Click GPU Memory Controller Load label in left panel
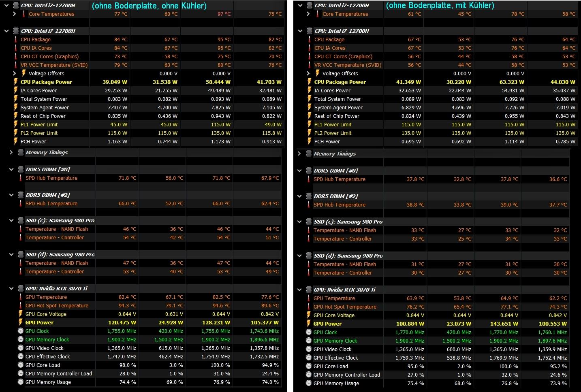Image resolution: width=581 pixels, height=392 pixels. 59,374
